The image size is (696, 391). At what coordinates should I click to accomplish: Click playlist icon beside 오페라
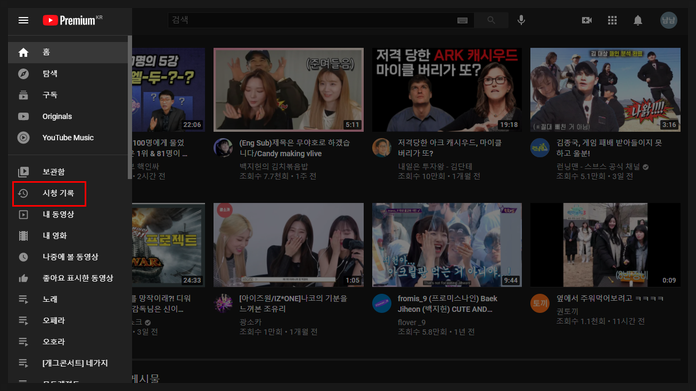click(x=24, y=320)
